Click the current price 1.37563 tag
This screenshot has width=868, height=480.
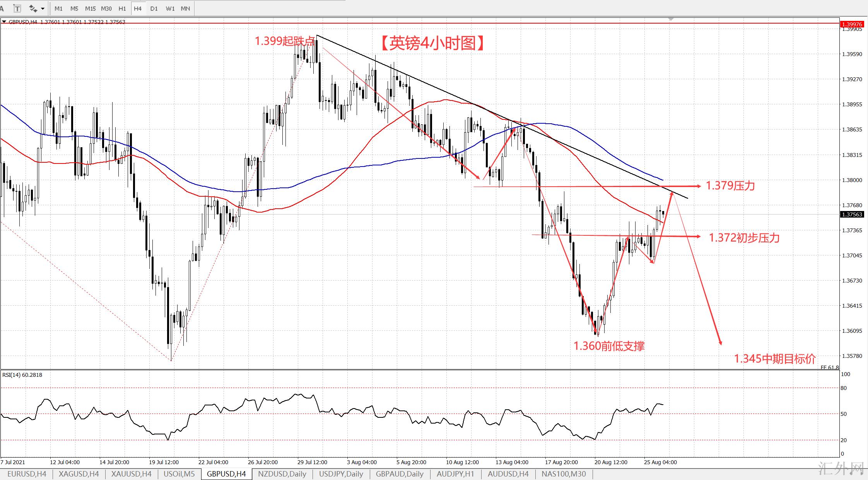click(x=851, y=214)
